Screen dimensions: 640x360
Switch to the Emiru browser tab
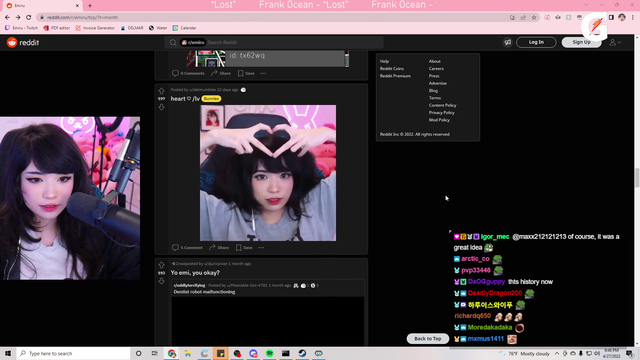pos(42,6)
